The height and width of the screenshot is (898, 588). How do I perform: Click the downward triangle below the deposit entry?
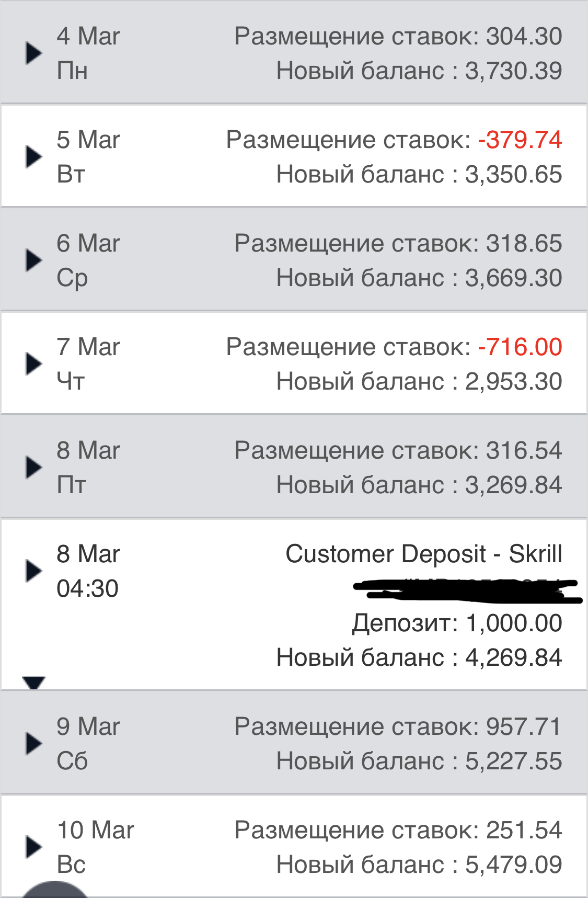point(34,683)
